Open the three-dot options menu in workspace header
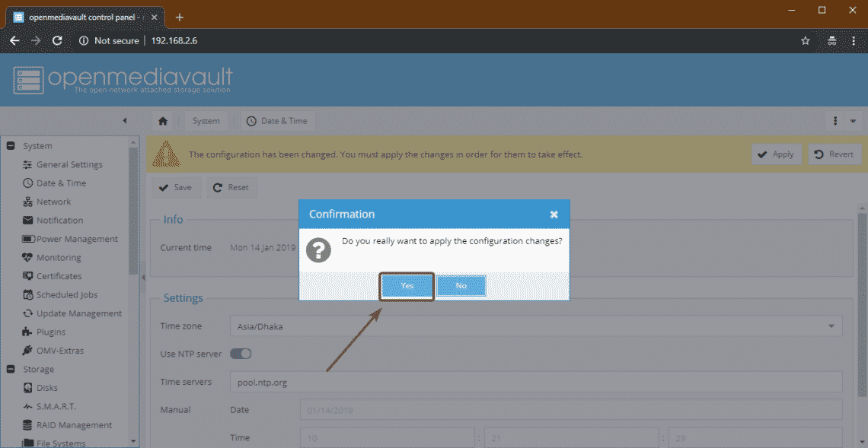Viewport: 868px width, 448px height. point(834,121)
